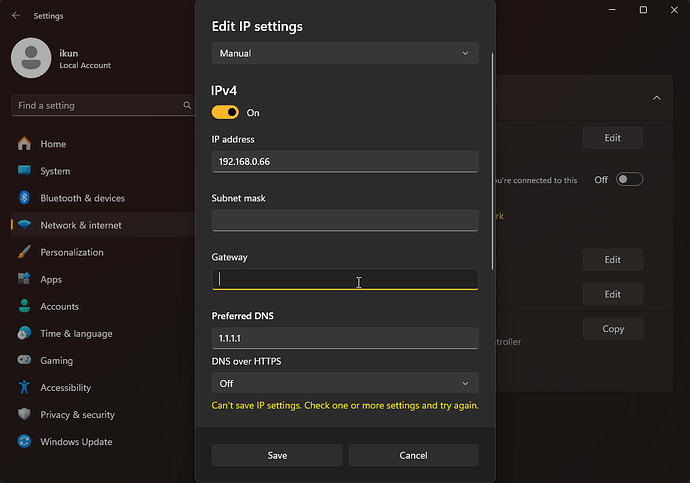Open Windows Update settings
The height and width of the screenshot is (483, 690).
click(x=103, y=442)
